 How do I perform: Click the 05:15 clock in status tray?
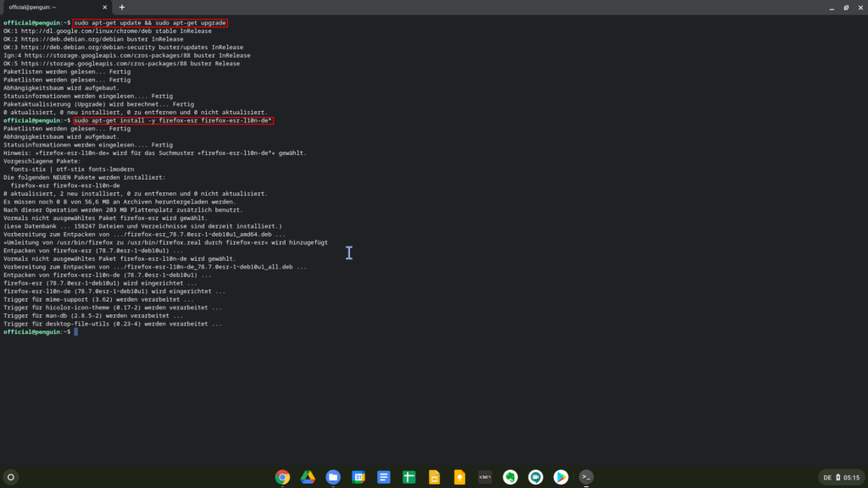(851, 478)
